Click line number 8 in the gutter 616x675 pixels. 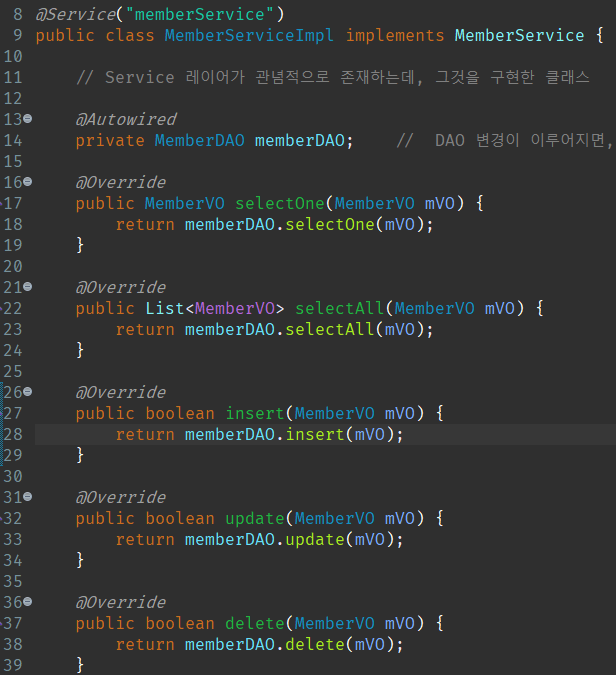click(17, 14)
